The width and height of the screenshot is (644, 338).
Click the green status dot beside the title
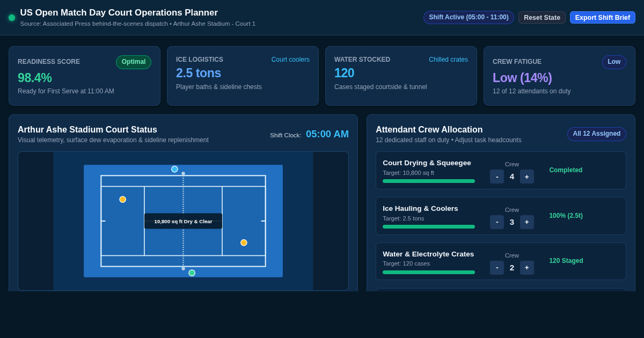[x=12, y=18]
